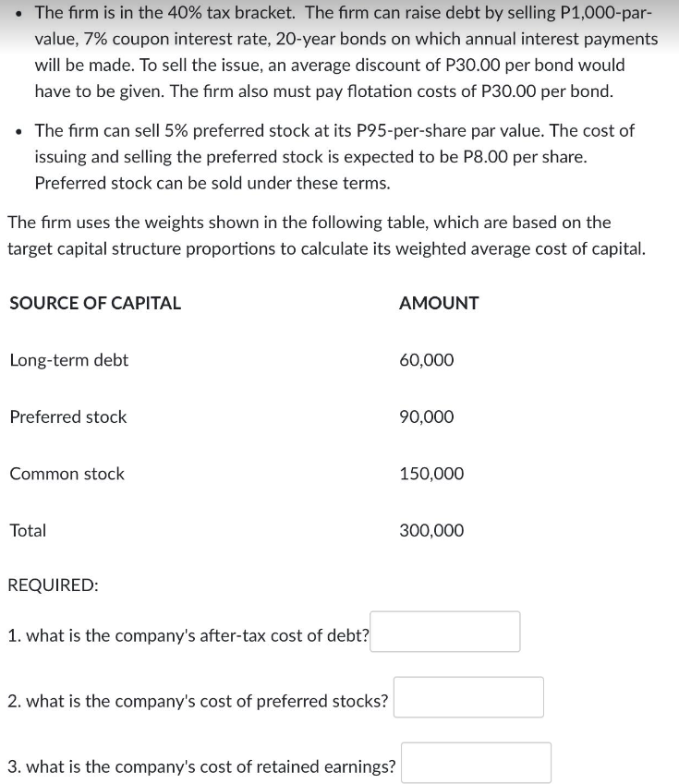Select the Preferred stock table row
Image resolution: width=679 pixels, height=784 pixels.
point(67,416)
